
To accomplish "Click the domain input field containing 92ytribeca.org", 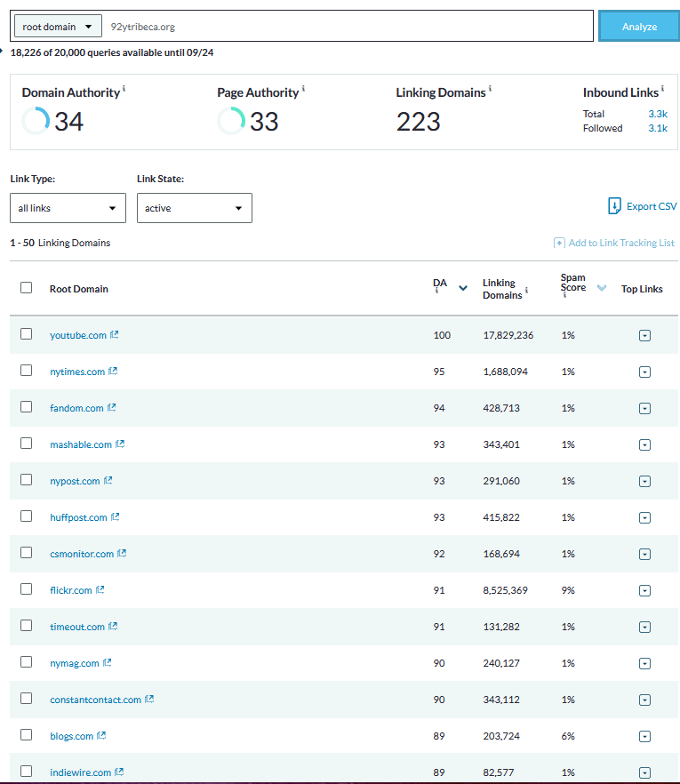I will [348, 27].
